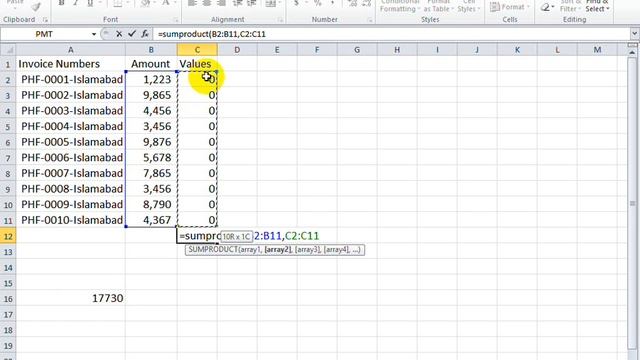
Task: Click the Decrease Decimal icon
Action: coord(367,3)
